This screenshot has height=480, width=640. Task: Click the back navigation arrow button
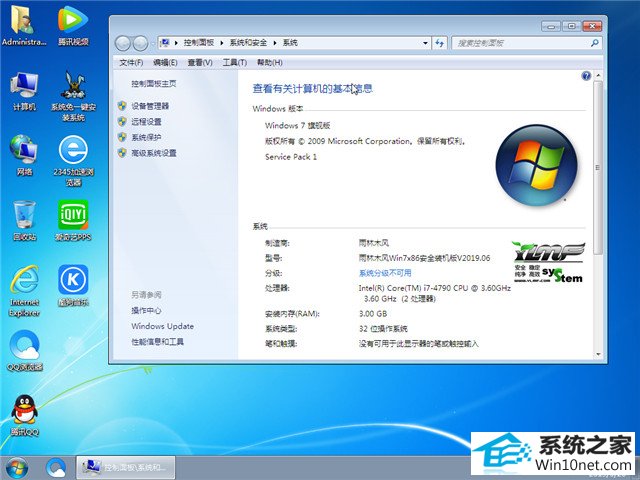(123, 43)
